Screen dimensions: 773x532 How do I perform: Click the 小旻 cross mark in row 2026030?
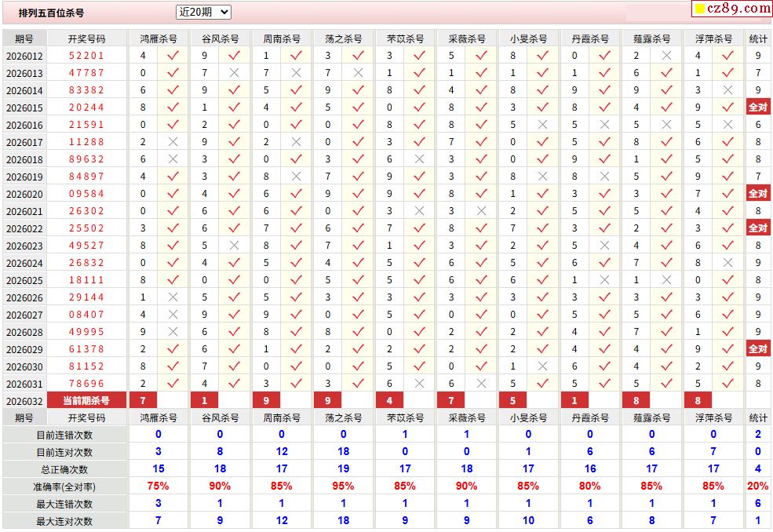(x=543, y=366)
